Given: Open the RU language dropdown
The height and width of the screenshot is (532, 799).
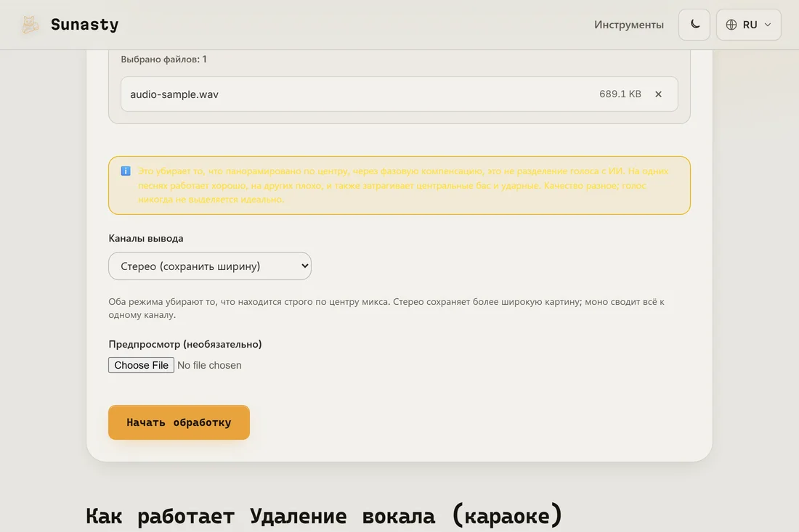Looking at the screenshot, I should [x=749, y=25].
